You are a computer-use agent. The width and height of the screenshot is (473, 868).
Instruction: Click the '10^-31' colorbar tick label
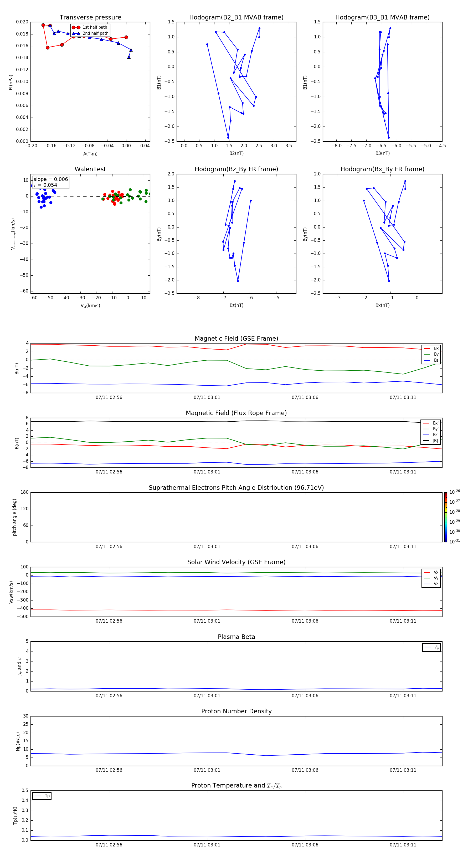(x=455, y=542)
